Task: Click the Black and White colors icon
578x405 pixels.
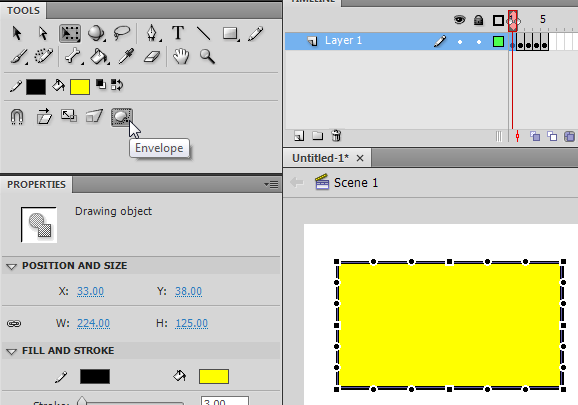Action: click(101, 84)
